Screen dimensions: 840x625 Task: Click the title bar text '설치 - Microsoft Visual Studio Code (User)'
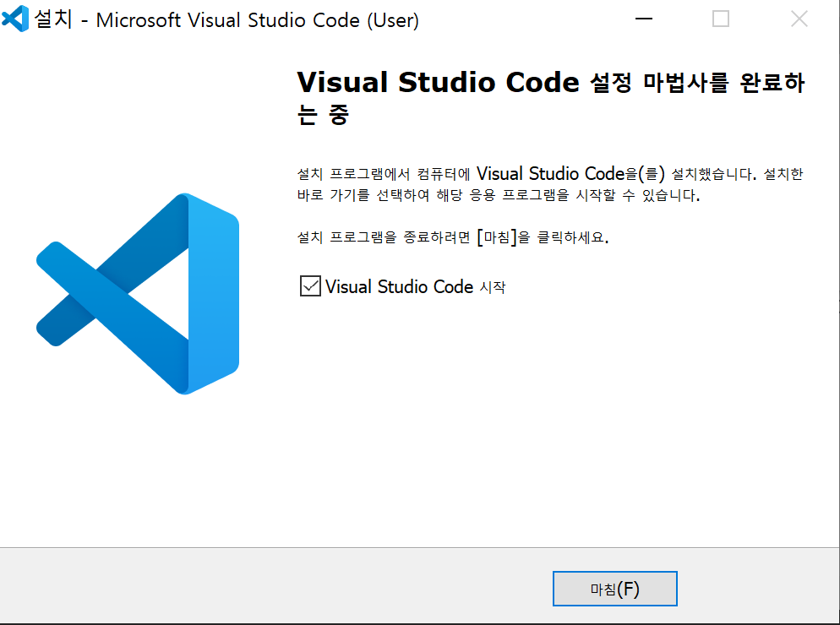click(226, 19)
